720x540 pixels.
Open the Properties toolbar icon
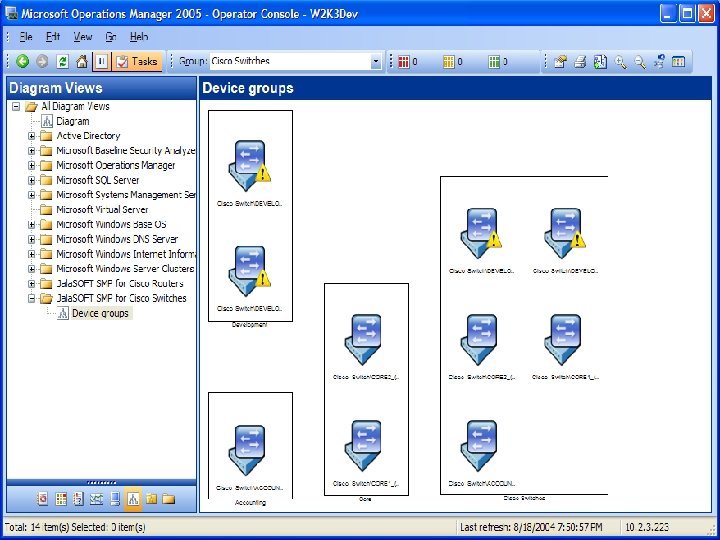pyautogui.click(x=560, y=62)
